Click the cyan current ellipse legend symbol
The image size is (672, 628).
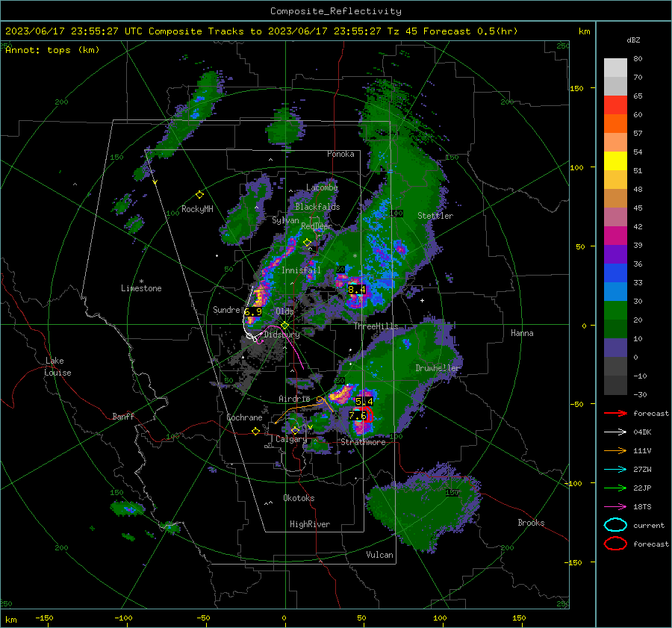click(x=615, y=525)
